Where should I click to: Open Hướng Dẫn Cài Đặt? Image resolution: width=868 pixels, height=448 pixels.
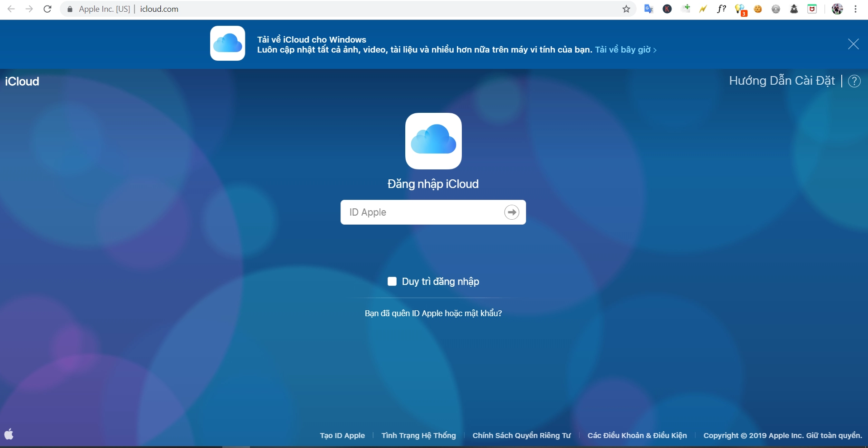pos(782,81)
